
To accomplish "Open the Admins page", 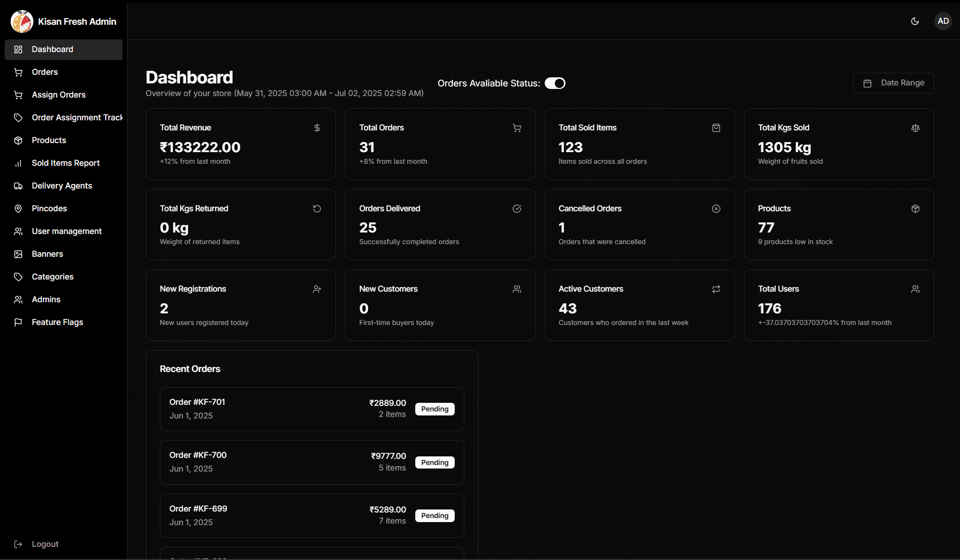I will click(64, 300).
